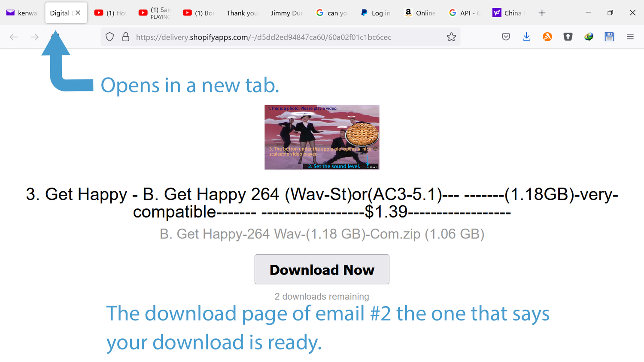The width and height of the screenshot is (644, 362).
Task: Bookmark this page with the star icon
Action: pyautogui.click(x=451, y=37)
